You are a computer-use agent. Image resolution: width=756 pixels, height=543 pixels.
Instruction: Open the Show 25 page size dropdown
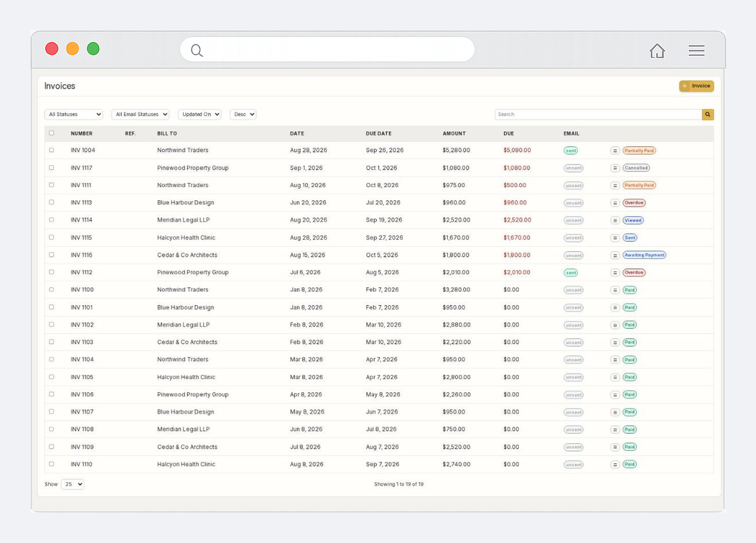click(73, 484)
